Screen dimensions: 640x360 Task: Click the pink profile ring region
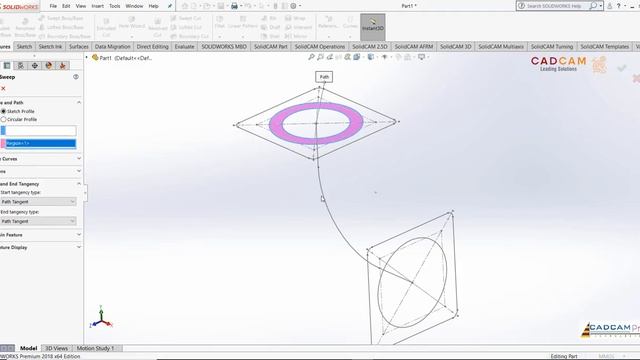tap(276, 124)
